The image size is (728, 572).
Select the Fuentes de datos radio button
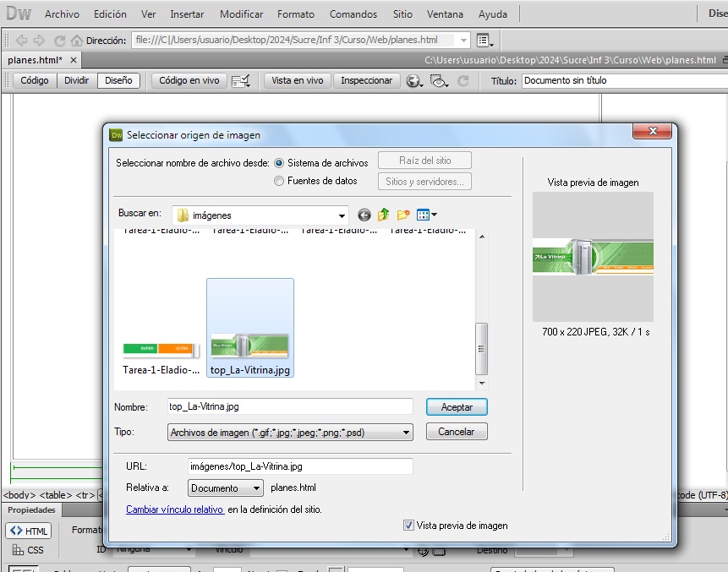click(x=279, y=181)
